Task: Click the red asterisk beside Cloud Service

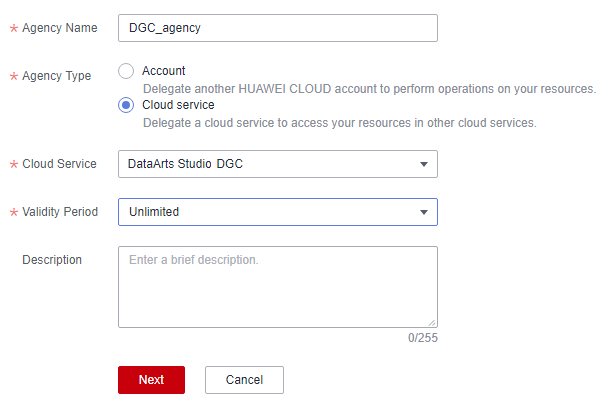Action: pyautogui.click(x=14, y=164)
